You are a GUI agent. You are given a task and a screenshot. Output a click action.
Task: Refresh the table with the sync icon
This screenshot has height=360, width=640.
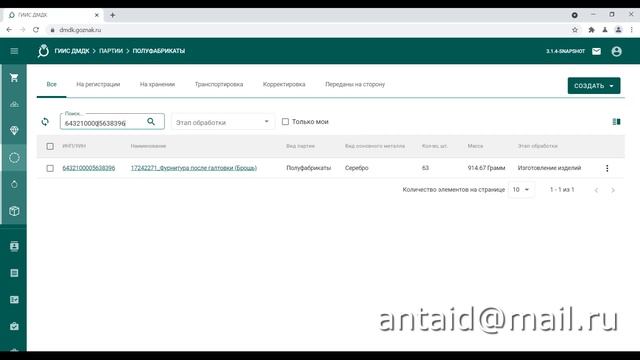[x=45, y=122]
